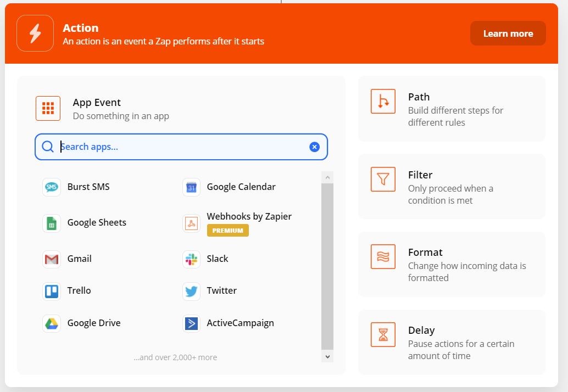Image resolution: width=568 pixels, height=392 pixels.
Task: Select the Filter title text
Action: point(420,175)
